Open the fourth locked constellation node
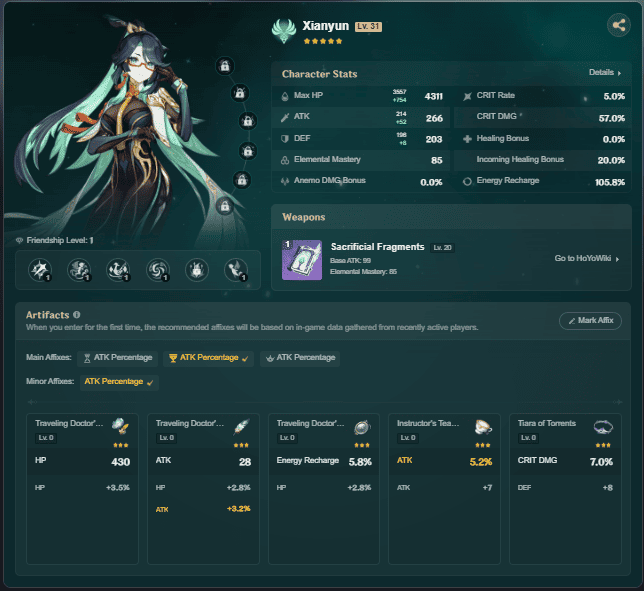Screen dimensions: 644x591 click(248, 152)
